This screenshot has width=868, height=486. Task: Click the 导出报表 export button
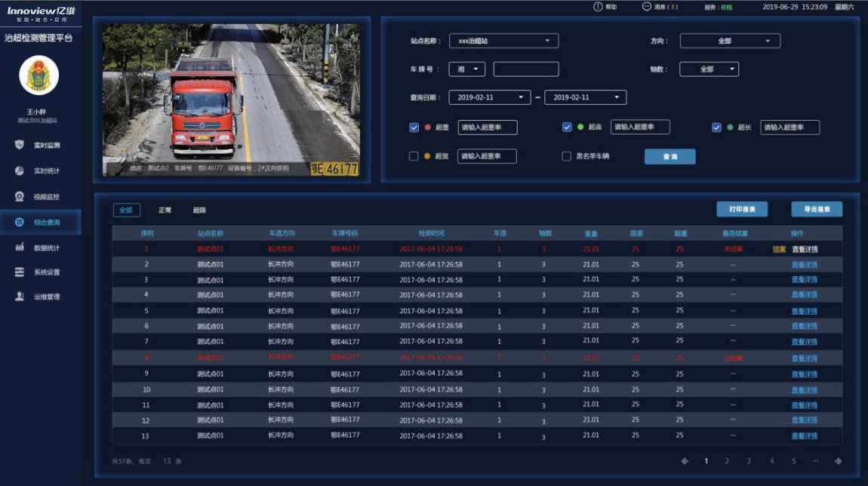pyautogui.click(x=816, y=209)
